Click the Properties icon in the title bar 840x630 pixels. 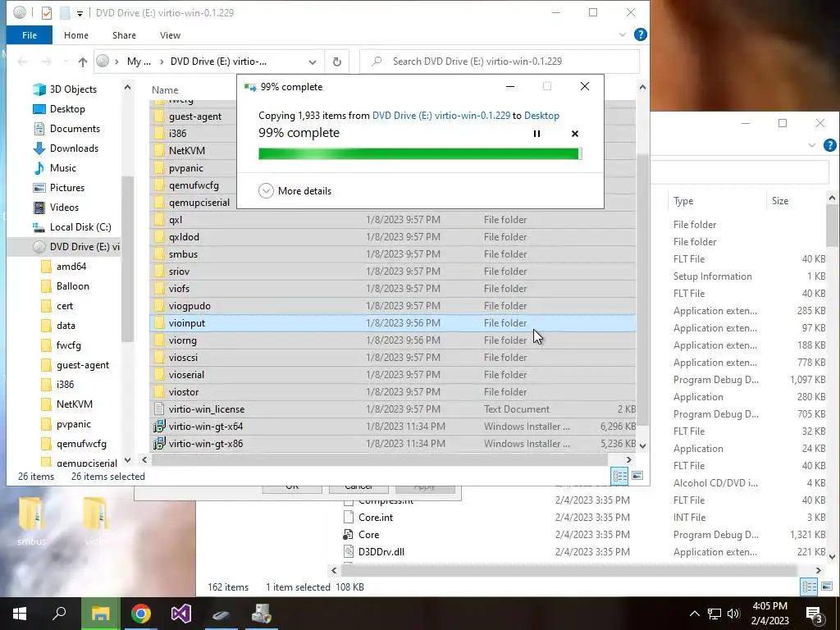(x=47, y=13)
